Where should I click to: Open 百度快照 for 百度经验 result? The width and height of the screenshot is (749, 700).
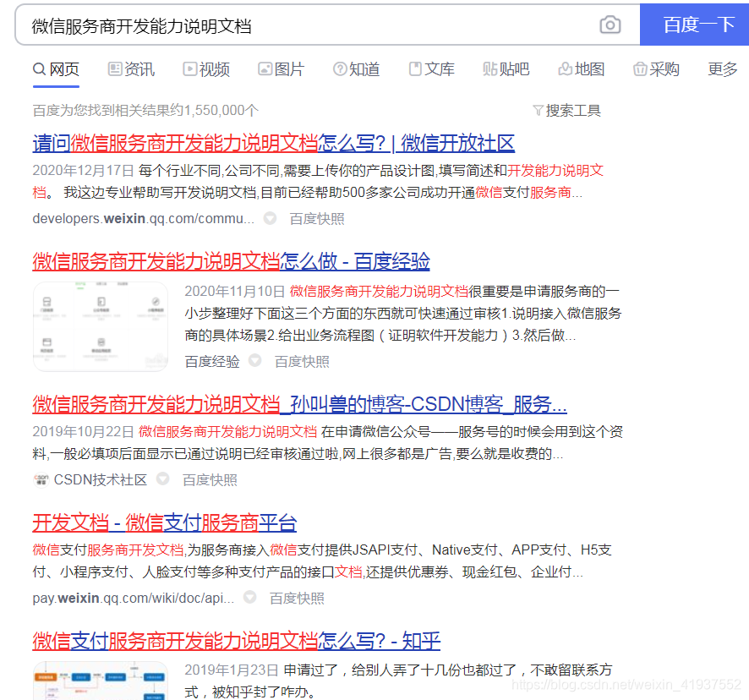click(302, 362)
